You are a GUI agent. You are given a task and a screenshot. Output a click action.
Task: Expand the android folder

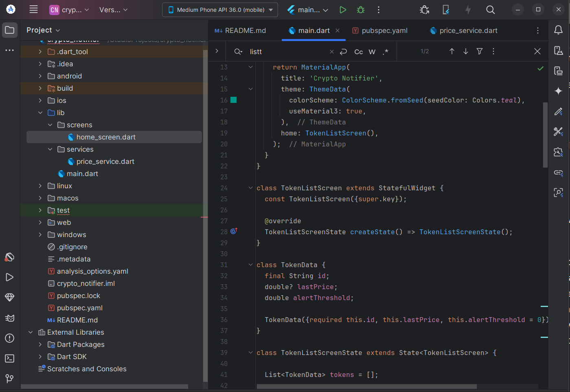tap(40, 76)
